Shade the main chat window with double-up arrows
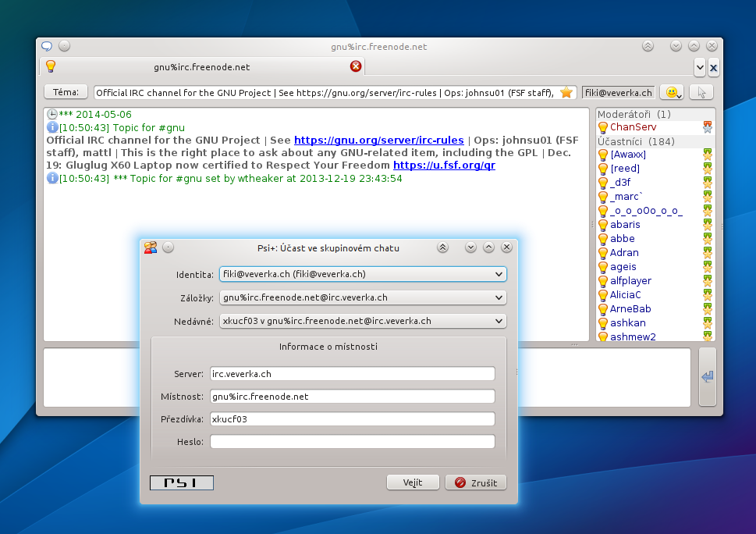 click(648, 46)
